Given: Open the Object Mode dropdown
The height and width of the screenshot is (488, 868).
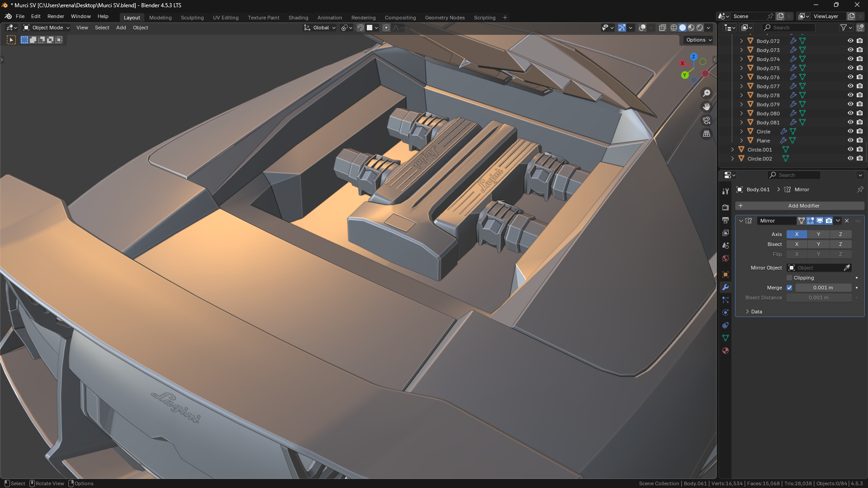Looking at the screenshot, I should tap(46, 28).
